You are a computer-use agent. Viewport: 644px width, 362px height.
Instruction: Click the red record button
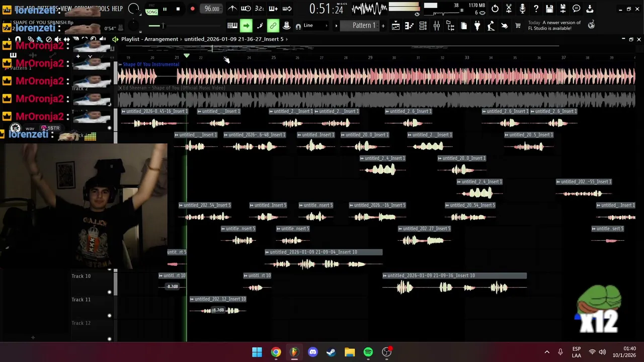tap(192, 9)
